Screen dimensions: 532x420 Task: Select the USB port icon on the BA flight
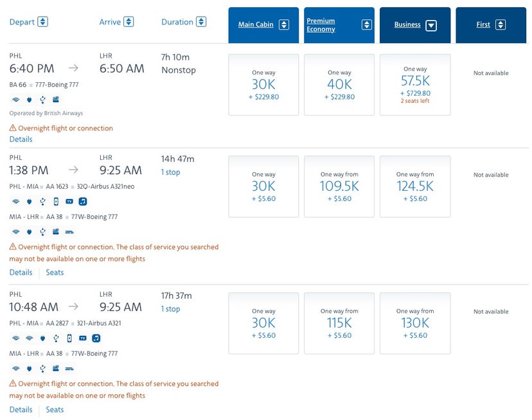click(42, 100)
